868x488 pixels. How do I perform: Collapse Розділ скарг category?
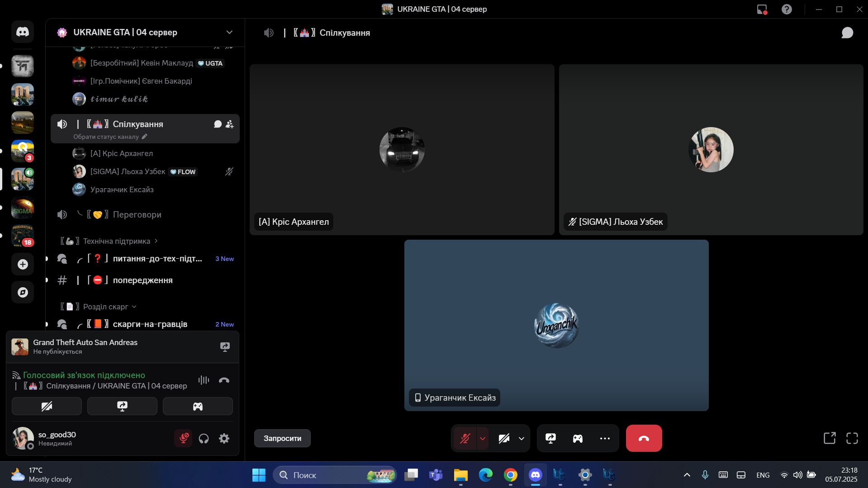99,307
